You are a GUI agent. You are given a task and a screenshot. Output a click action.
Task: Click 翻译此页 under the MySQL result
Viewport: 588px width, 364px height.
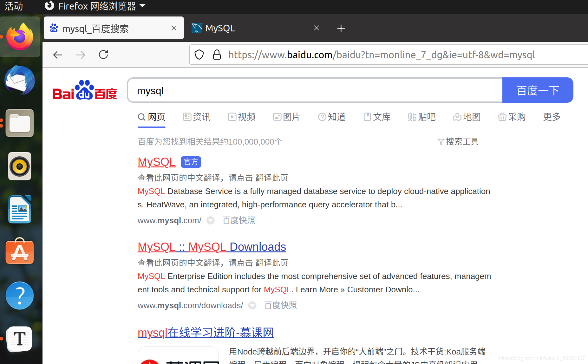(x=272, y=178)
